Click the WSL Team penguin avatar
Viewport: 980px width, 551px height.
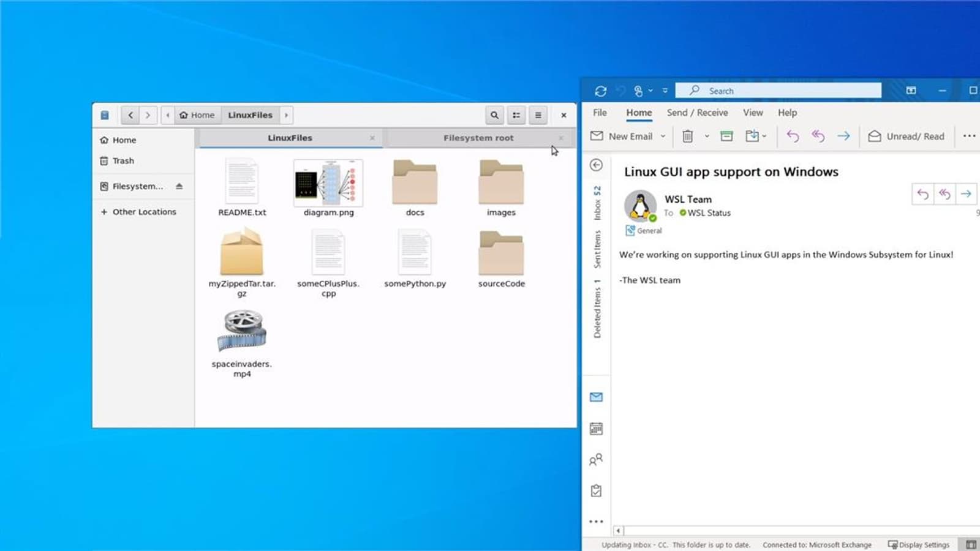point(640,206)
